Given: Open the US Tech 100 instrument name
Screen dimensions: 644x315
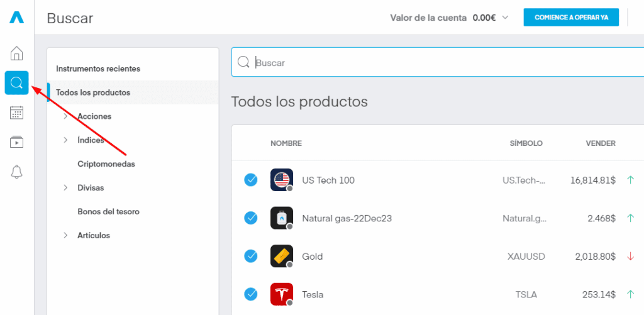Looking at the screenshot, I should 328,180.
